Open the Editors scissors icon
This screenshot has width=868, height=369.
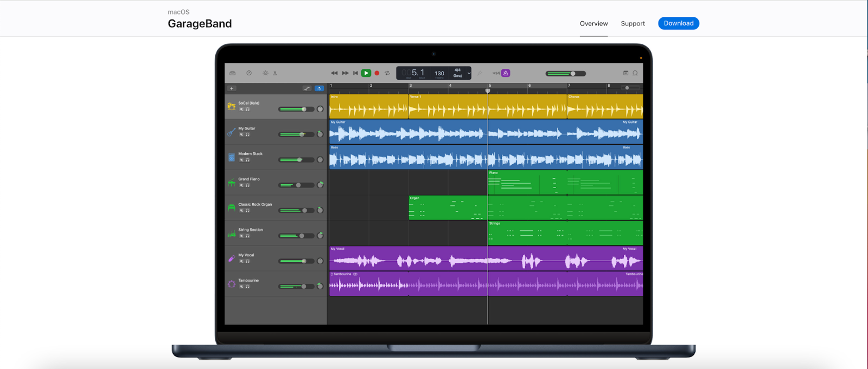pos(275,73)
